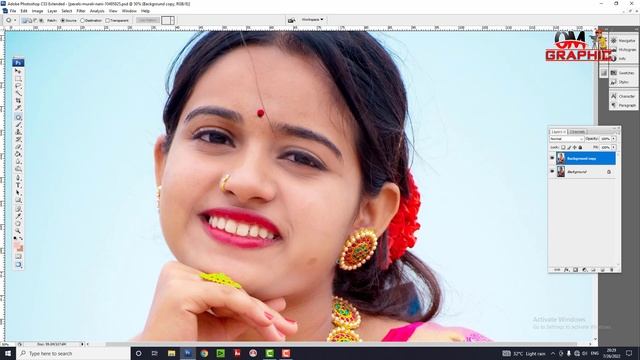This screenshot has height=360, width=640.
Task: Select the Lasso tool
Action: tap(18, 86)
